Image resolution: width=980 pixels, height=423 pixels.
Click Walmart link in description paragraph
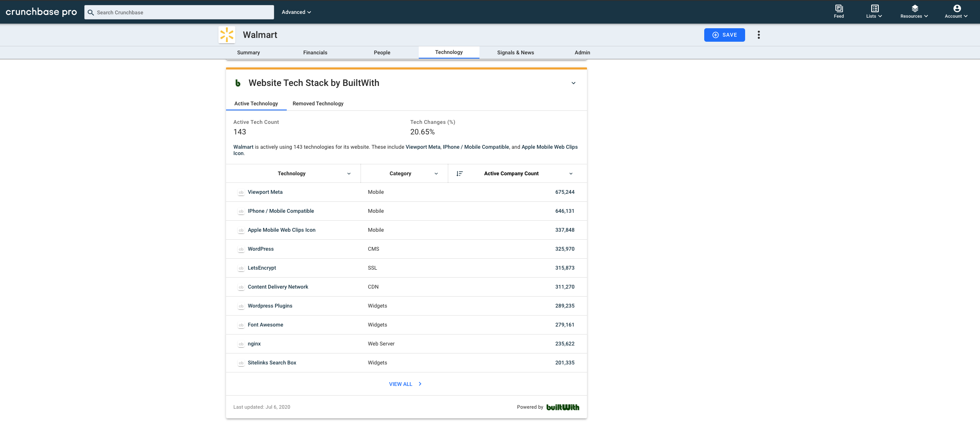[243, 147]
